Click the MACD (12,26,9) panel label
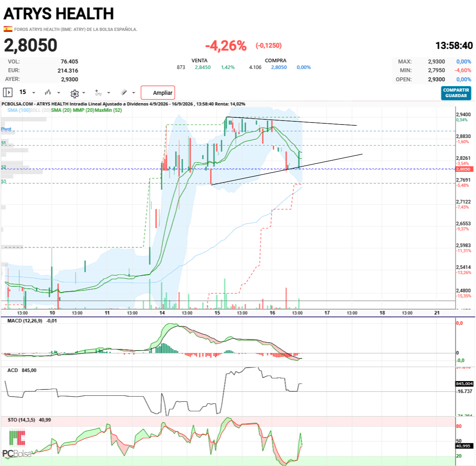Screen dimensions: 476x466 [24, 320]
